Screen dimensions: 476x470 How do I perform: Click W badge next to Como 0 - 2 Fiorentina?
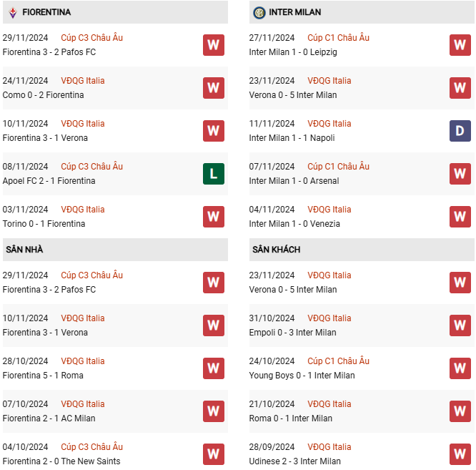click(214, 88)
